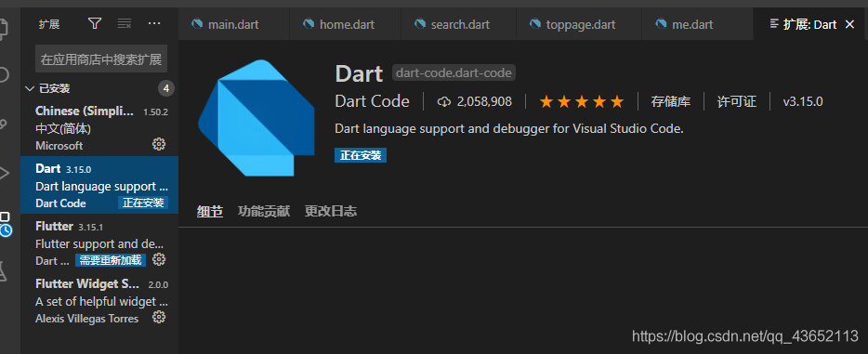Click the clear extensions search results icon
Viewport: 868px width, 354px height.
[125, 23]
